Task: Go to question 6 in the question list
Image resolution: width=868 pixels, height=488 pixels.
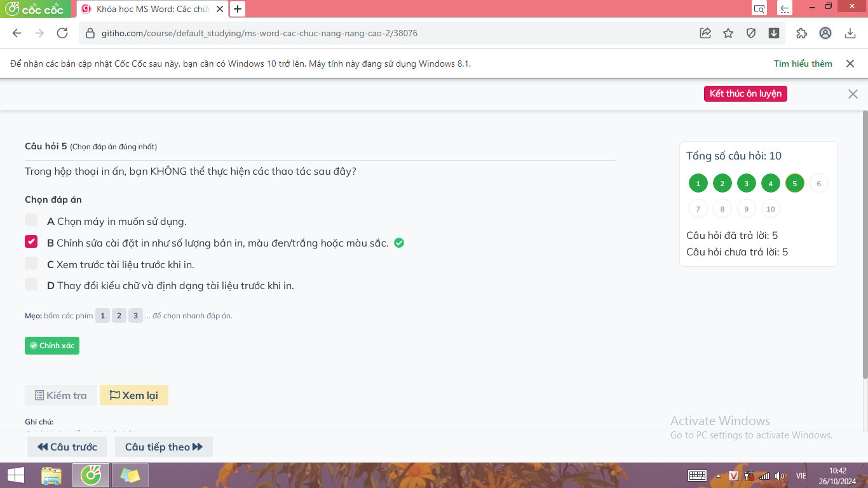Action: click(819, 184)
